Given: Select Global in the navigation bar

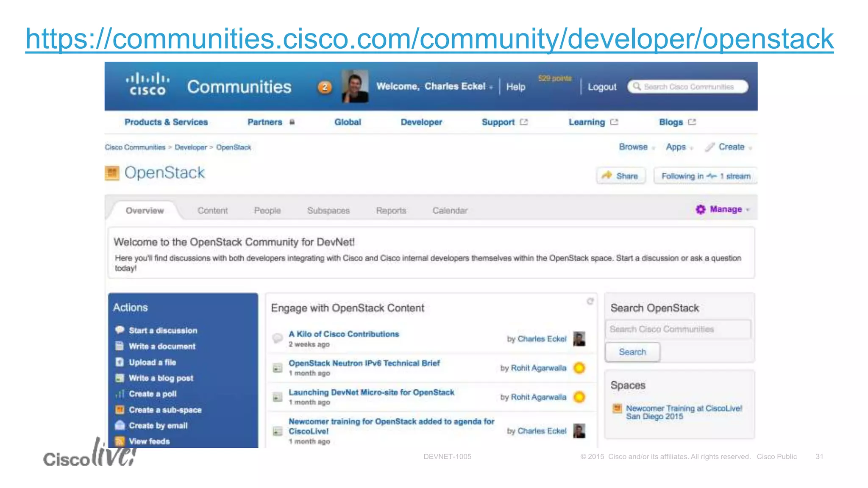Looking at the screenshot, I should click(x=348, y=122).
